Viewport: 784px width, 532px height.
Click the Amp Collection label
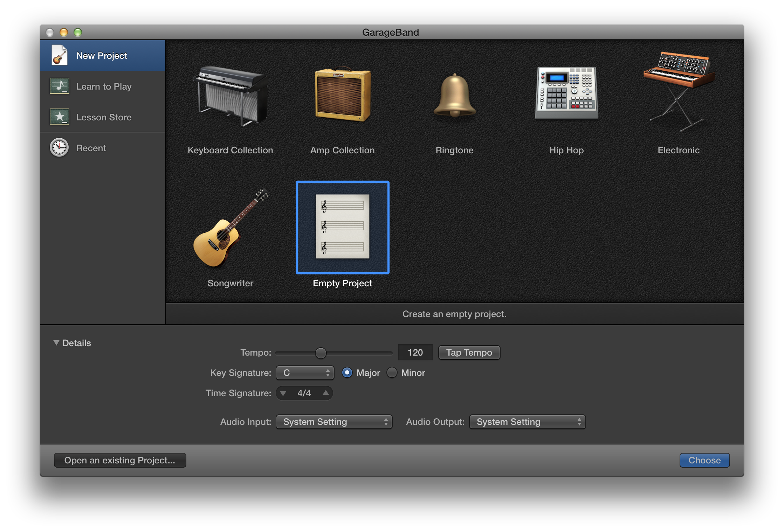coord(342,150)
